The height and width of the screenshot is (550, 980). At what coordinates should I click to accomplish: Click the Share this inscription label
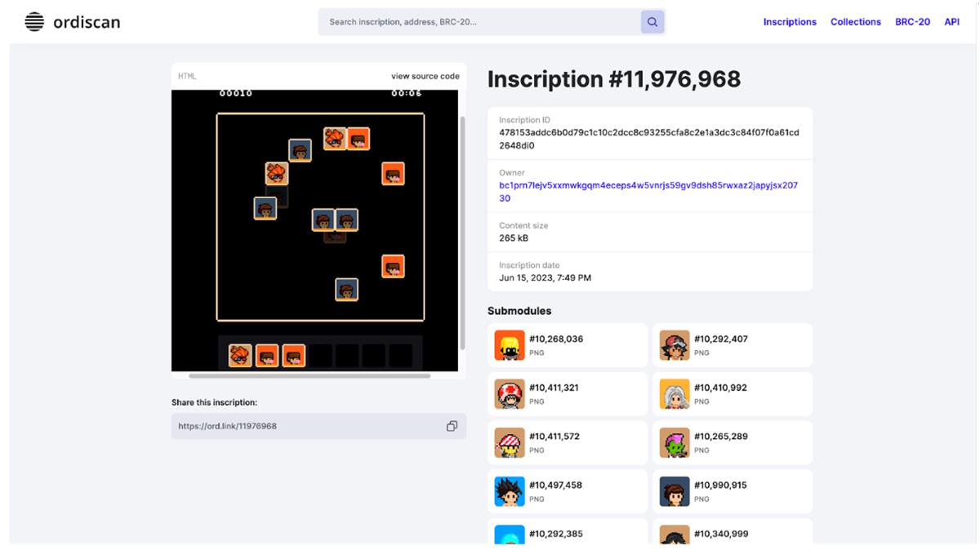point(214,402)
